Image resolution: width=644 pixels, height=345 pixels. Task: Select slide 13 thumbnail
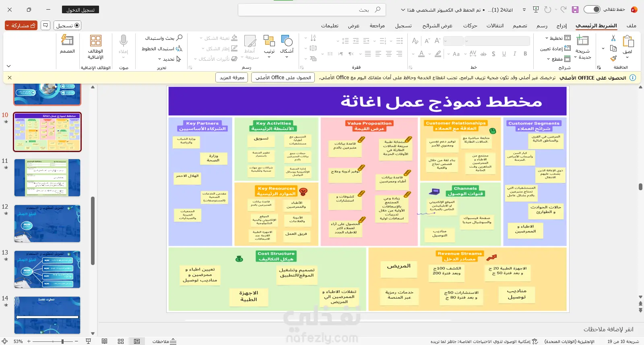click(x=47, y=269)
